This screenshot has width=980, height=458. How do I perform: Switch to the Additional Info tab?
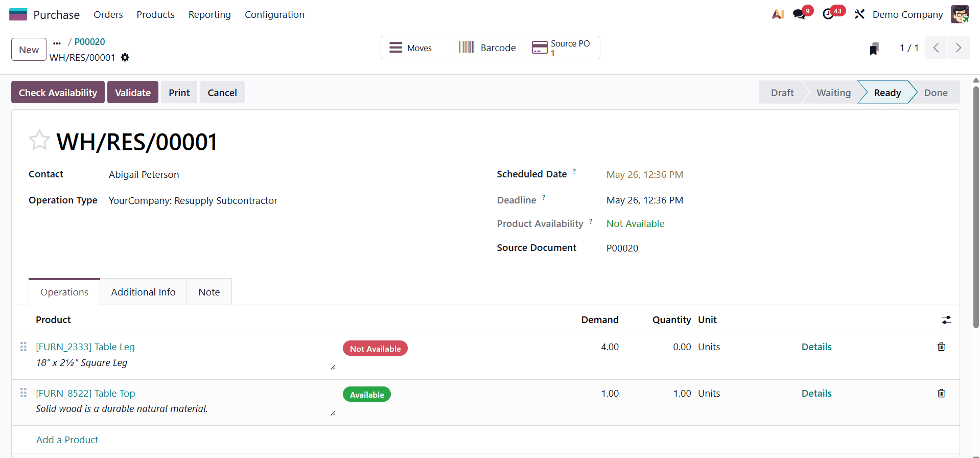tap(143, 292)
